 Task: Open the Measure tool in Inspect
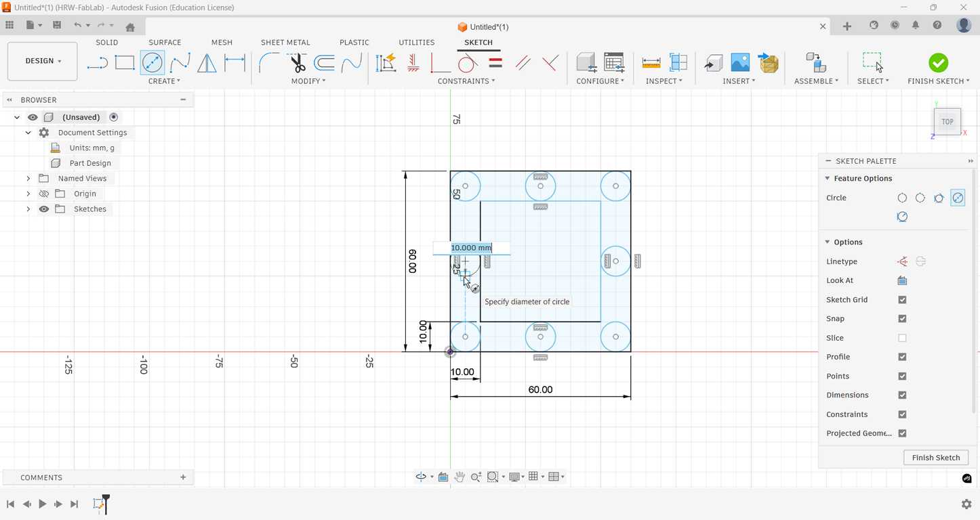pos(651,63)
